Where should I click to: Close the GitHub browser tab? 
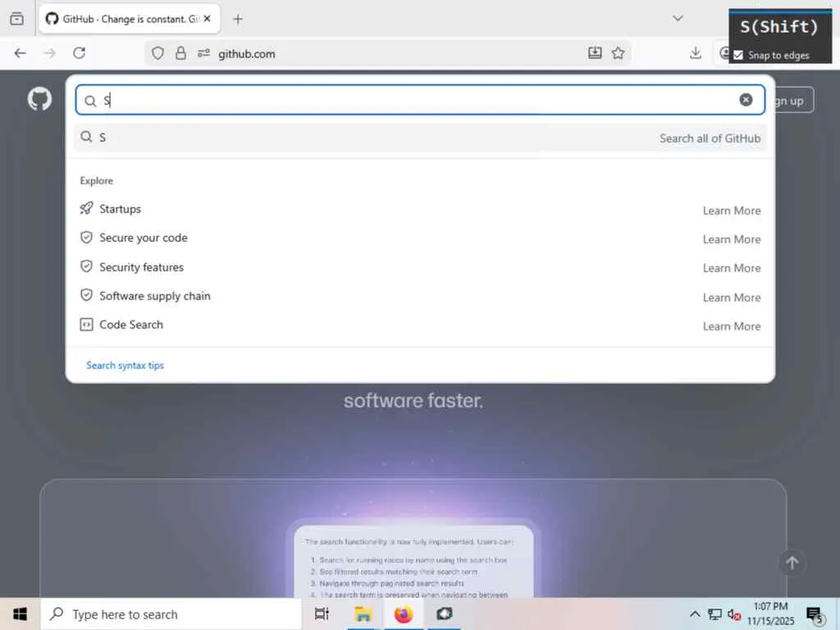tap(208, 19)
